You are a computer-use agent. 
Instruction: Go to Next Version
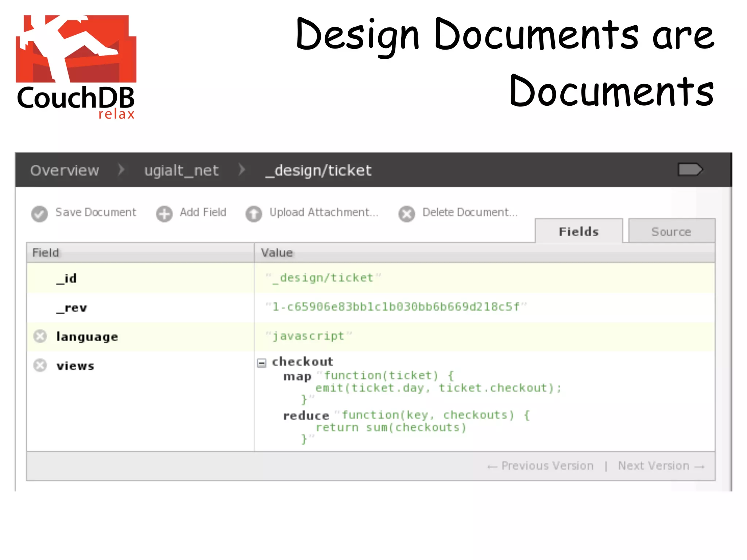tap(661, 466)
